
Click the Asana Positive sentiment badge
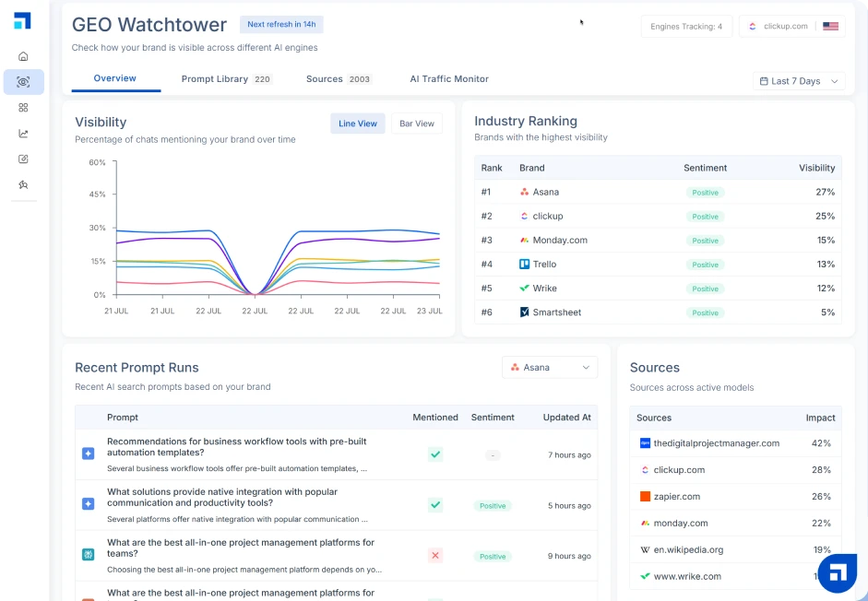click(706, 193)
